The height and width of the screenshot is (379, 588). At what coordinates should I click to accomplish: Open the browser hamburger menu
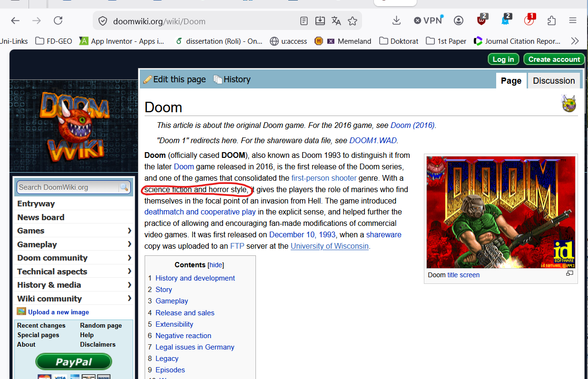coord(573,20)
